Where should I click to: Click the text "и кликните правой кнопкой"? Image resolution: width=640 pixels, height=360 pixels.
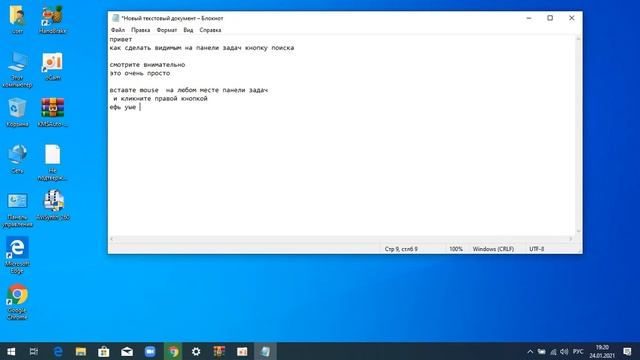point(160,98)
